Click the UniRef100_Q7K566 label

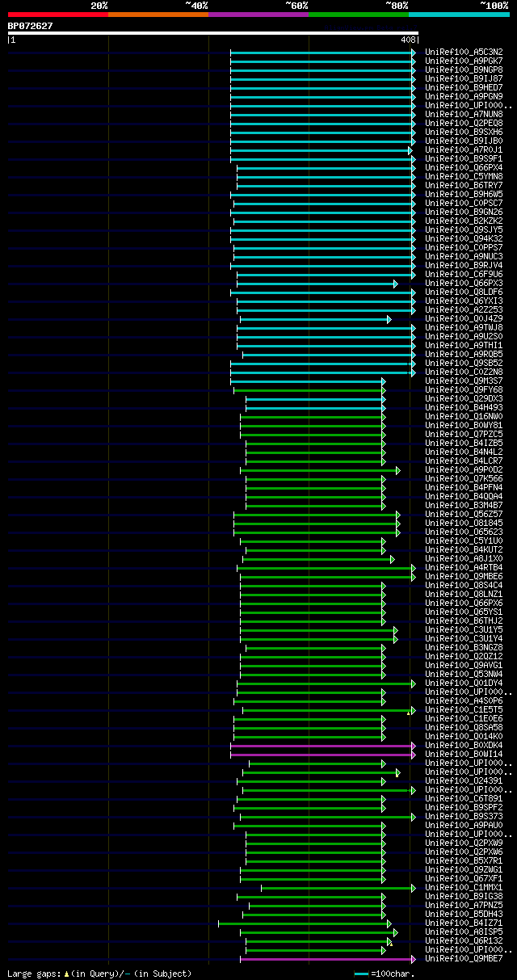[x=464, y=478]
